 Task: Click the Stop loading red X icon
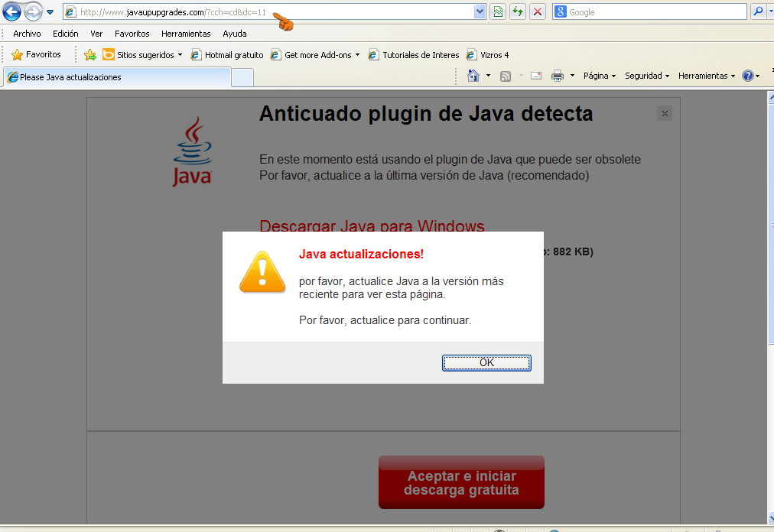coord(538,12)
